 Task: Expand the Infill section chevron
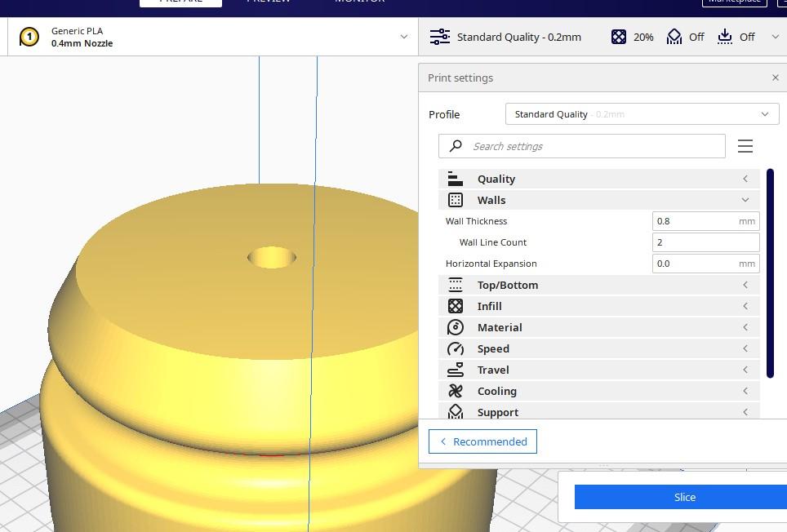tap(745, 306)
